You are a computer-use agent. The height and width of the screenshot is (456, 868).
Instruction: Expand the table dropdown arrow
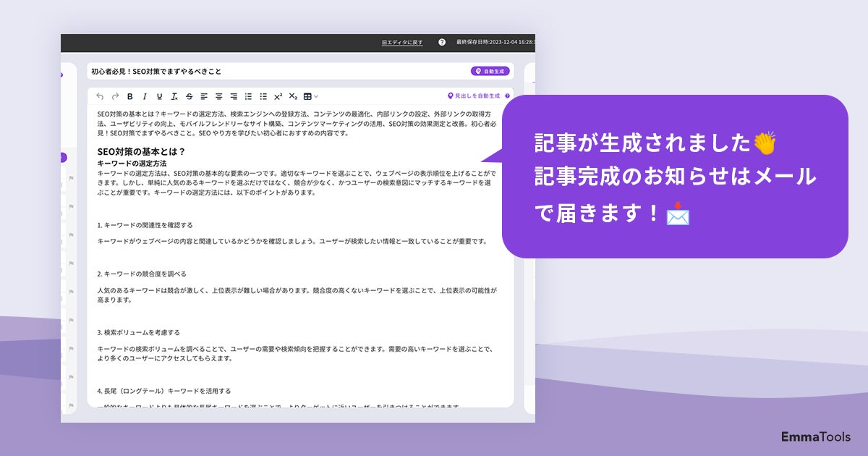pos(316,96)
